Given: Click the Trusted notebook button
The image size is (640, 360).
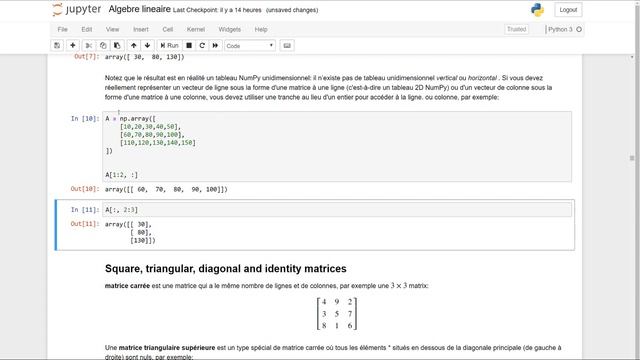Looking at the screenshot, I should [x=516, y=29].
